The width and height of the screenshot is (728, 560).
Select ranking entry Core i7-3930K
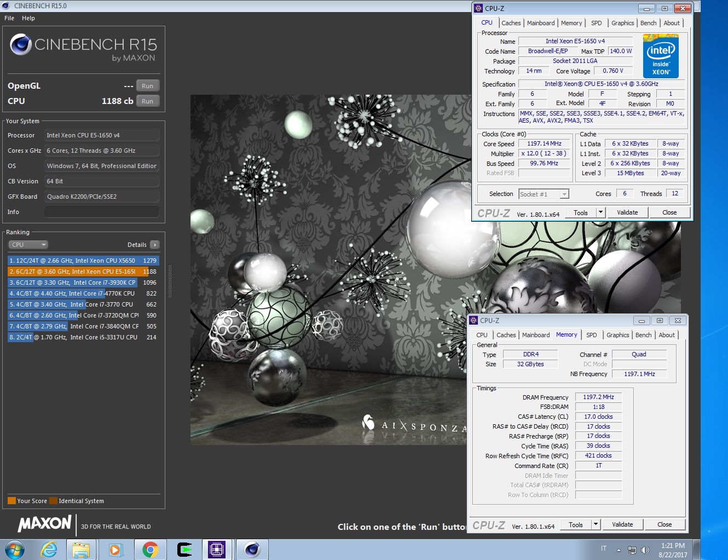click(x=83, y=282)
